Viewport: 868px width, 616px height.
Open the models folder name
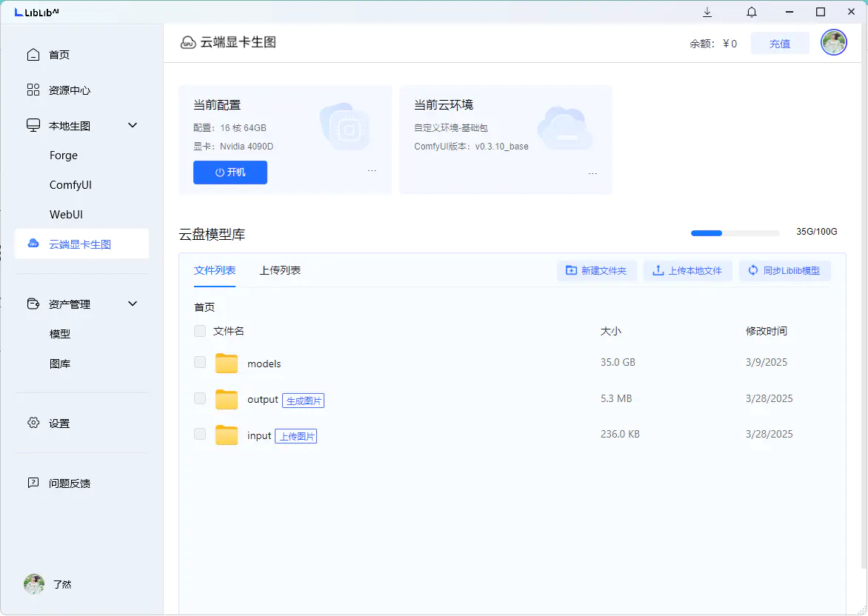click(264, 364)
